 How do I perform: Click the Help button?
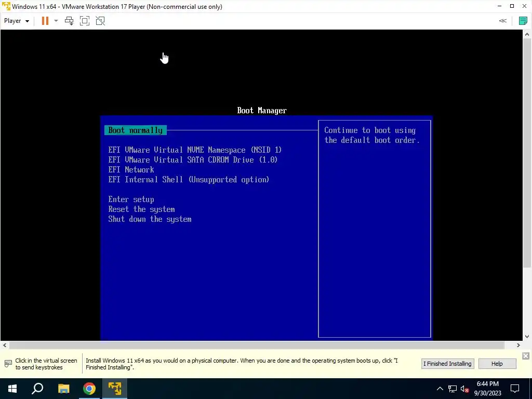(x=497, y=364)
